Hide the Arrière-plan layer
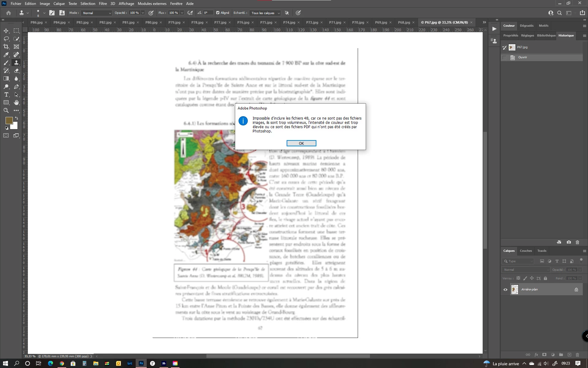Image resolution: width=588 pixels, height=368 pixels. 505,289
